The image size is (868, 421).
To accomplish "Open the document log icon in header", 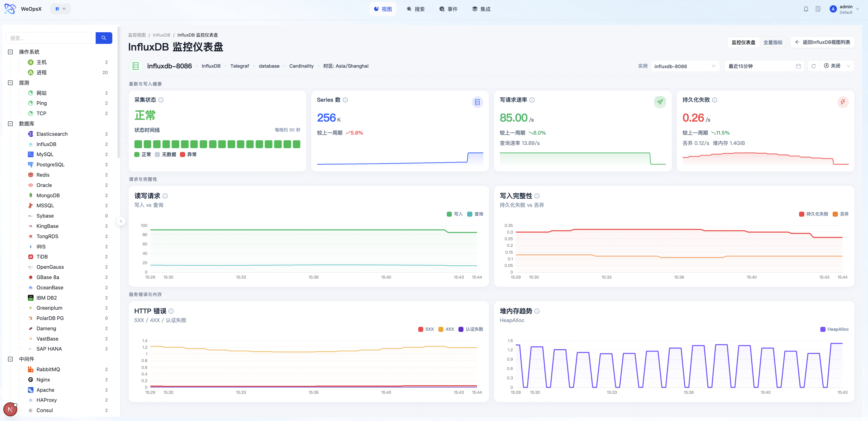I will click(x=818, y=9).
